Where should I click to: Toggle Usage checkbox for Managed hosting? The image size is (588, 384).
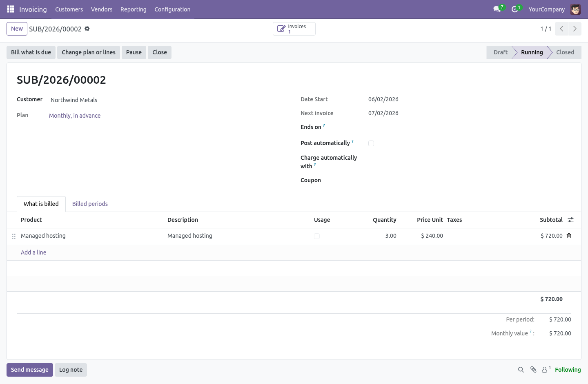[317, 236]
